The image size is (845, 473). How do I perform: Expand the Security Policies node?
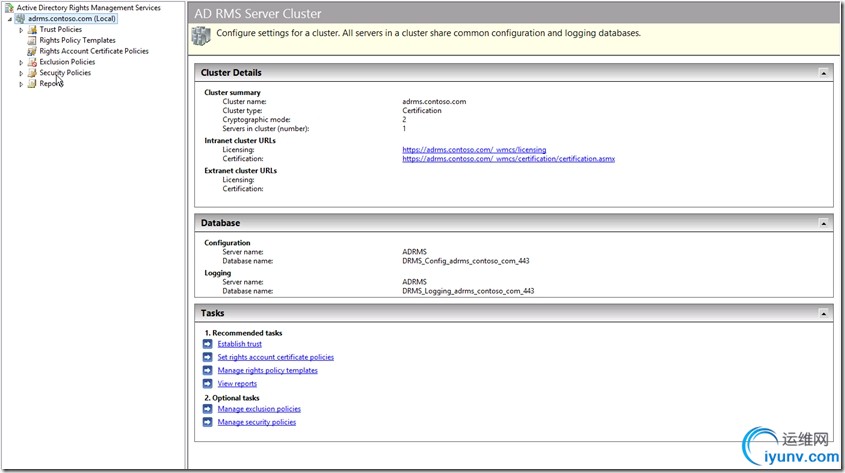point(21,73)
